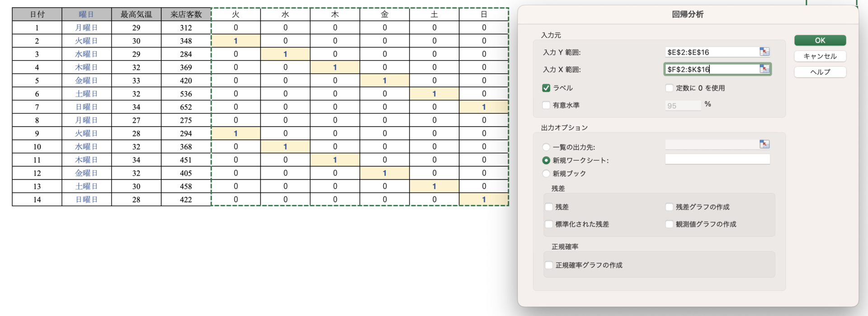Screen dimensions: 868x316
Task: Click 月曜日 cell in date 8 row
Action: pos(87,120)
